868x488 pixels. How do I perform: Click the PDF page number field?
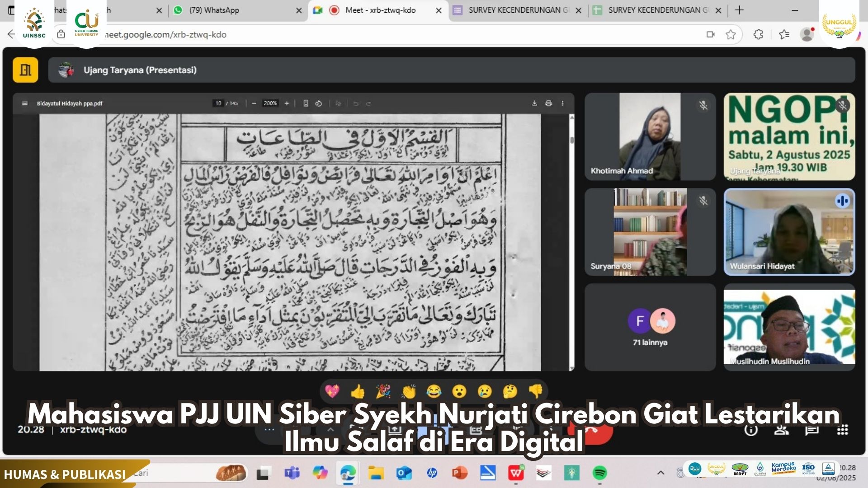pyautogui.click(x=218, y=103)
